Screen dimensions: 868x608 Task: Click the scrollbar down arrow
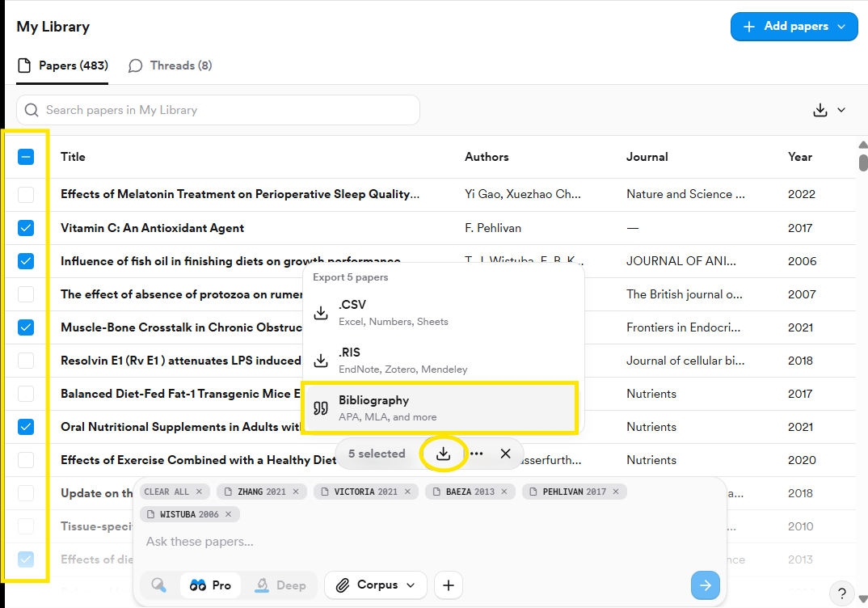coord(863,598)
